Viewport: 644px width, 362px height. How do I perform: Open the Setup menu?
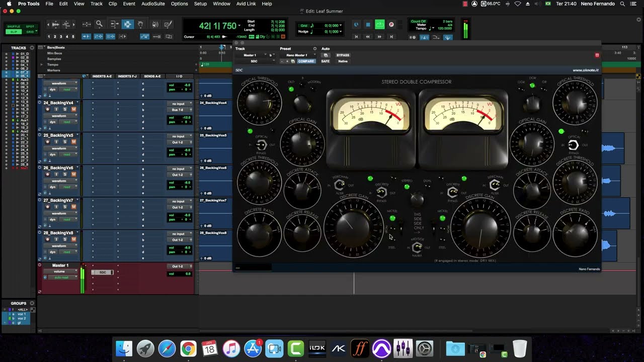[x=200, y=4]
